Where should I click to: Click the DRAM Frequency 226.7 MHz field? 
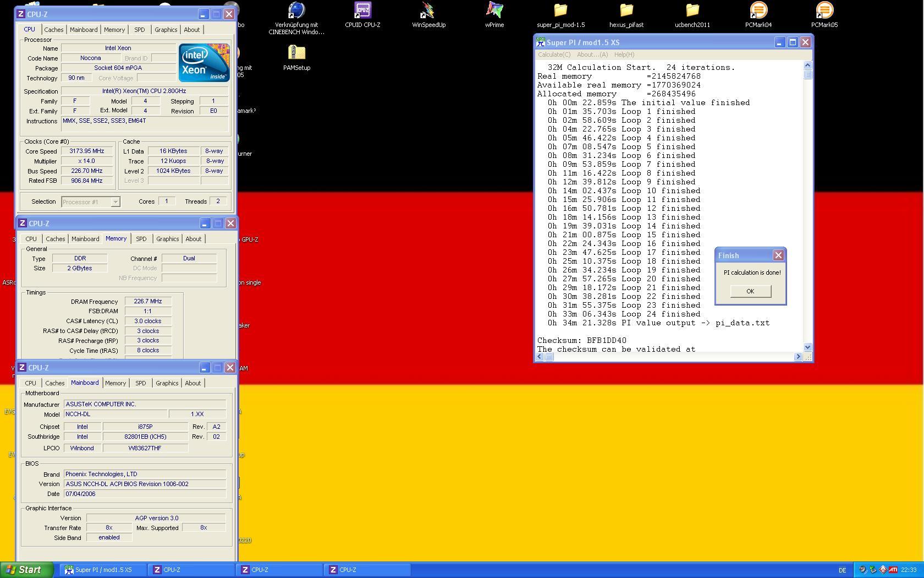tap(148, 301)
